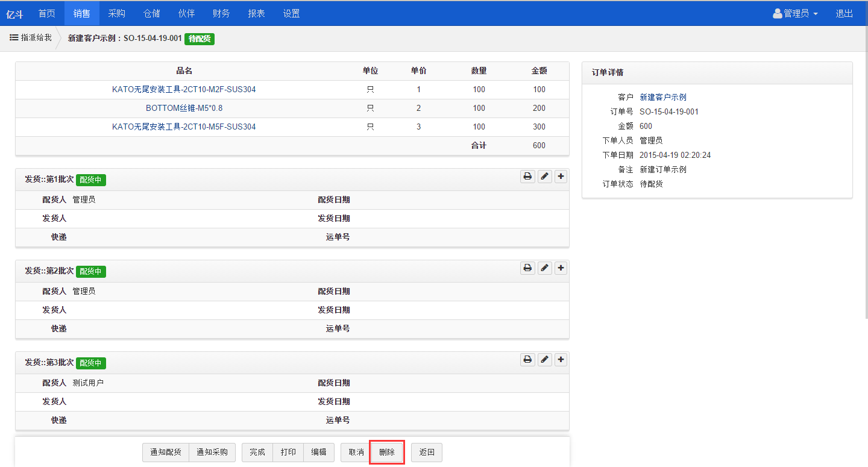The width and height of the screenshot is (868, 467).
Task: Click the 退出 logout link
Action: point(844,13)
